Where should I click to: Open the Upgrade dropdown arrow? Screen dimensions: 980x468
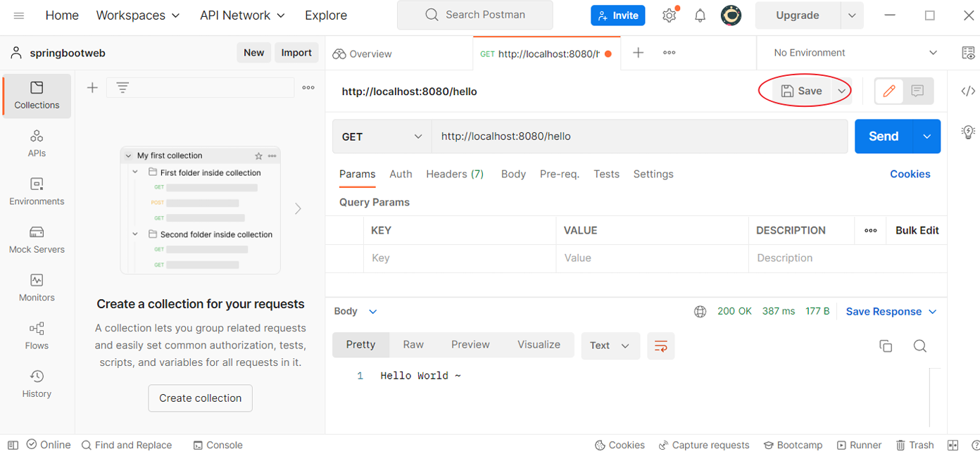click(852, 15)
